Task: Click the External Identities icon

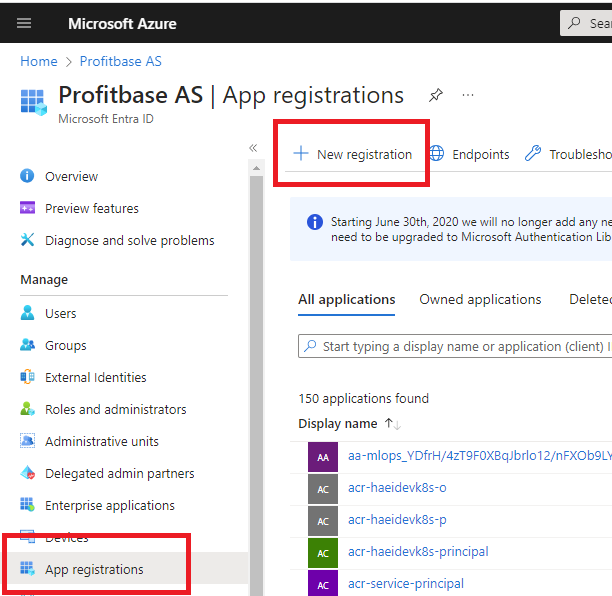Action: [x=27, y=377]
